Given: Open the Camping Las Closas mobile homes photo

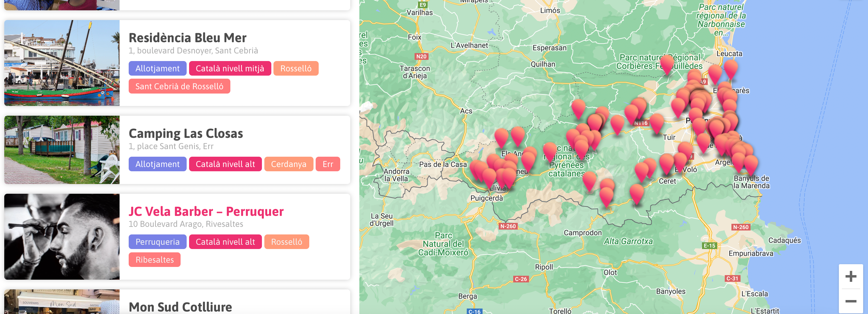Looking at the screenshot, I should tap(62, 150).
